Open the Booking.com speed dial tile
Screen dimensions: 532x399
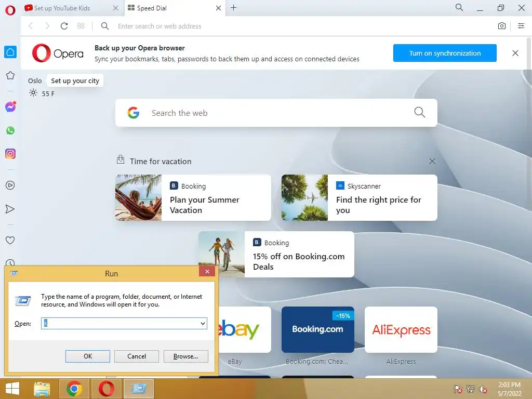pyautogui.click(x=318, y=329)
